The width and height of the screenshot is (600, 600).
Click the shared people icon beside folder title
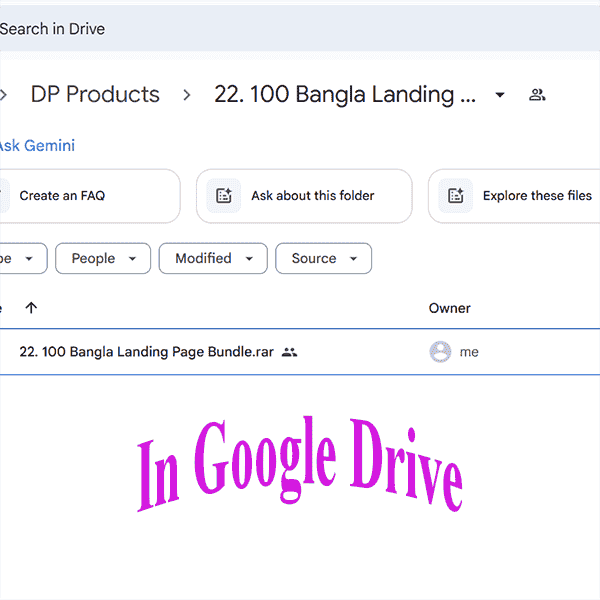pos(537,95)
